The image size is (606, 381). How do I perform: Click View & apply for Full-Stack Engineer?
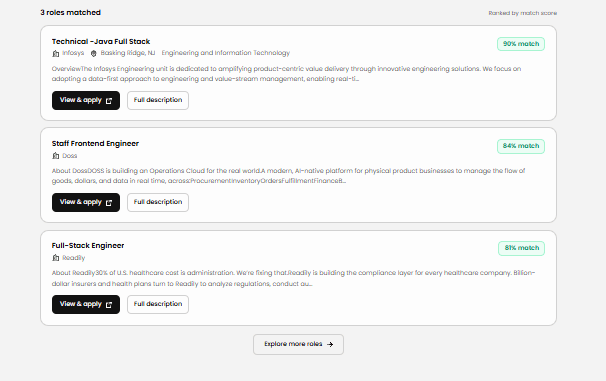coord(86,304)
